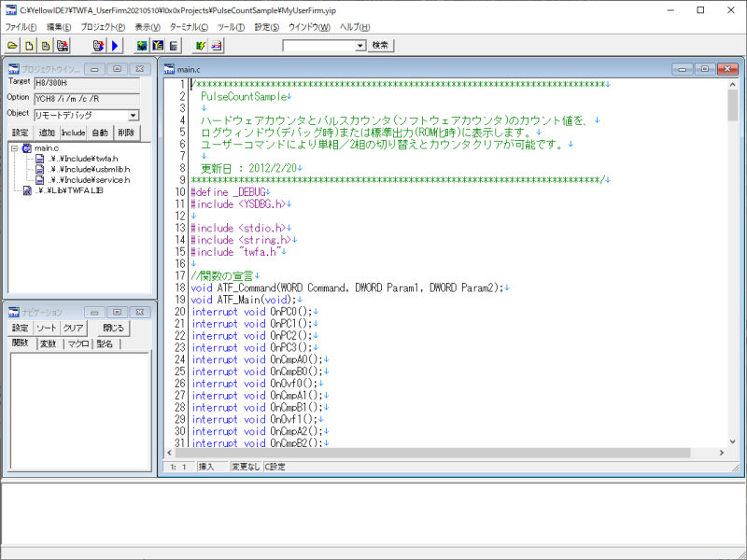The image size is (747, 560).
Task: Click the new blank document toolbar icon
Action: tap(29, 46)
